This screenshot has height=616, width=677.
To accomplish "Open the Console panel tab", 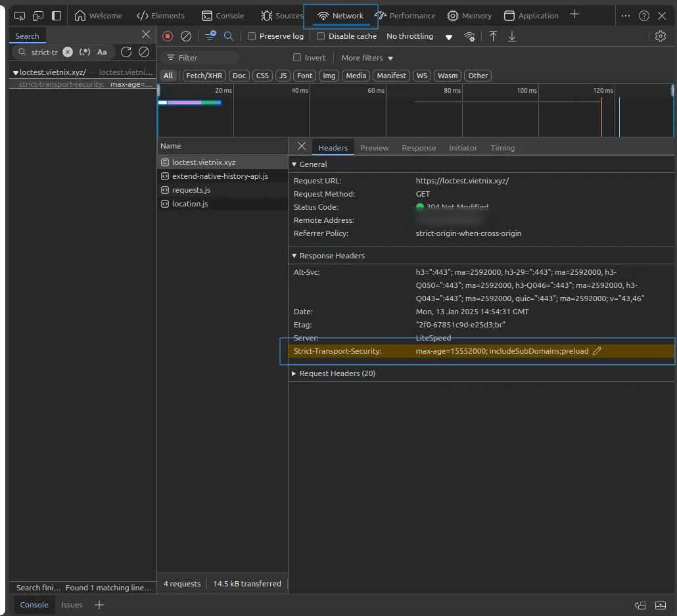I will click(223, 16).
